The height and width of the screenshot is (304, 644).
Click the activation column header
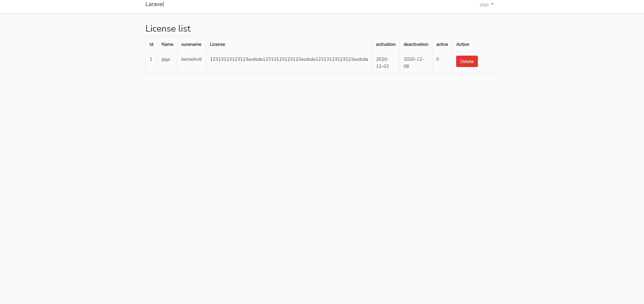point(385,44)
